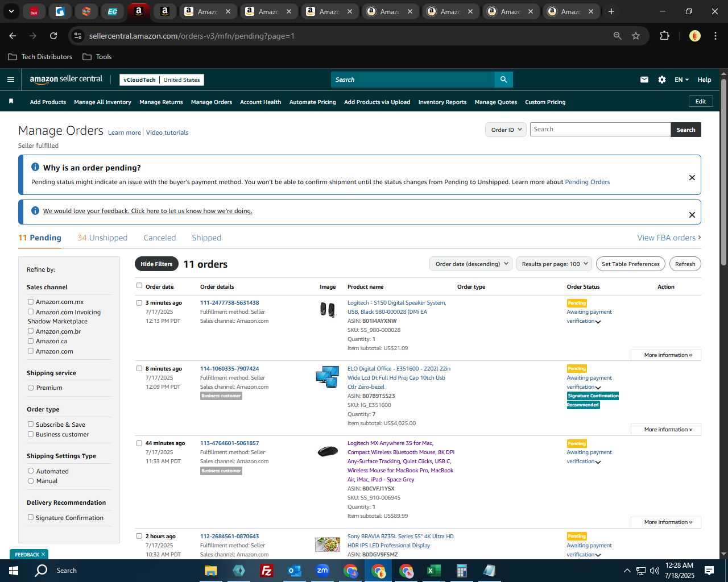
Task: Open the Logitech speaker product thumbnail
Action: pos(328,310)
